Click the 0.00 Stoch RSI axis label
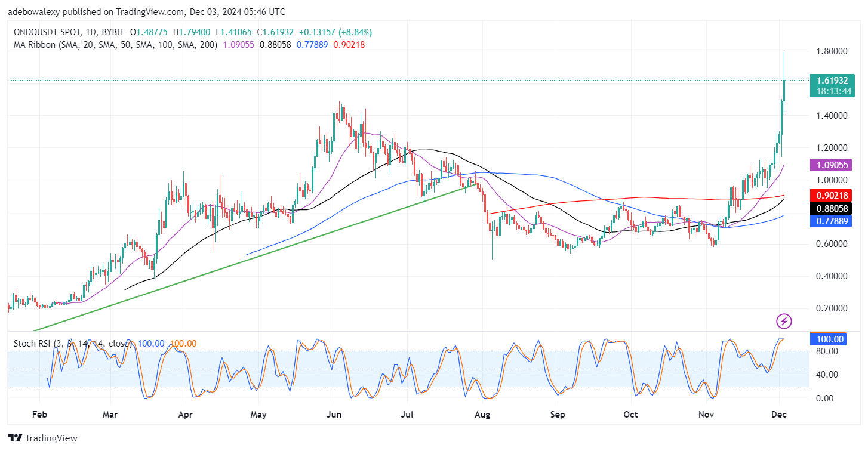This screenshot has width=868, height=451. (825, 399)
